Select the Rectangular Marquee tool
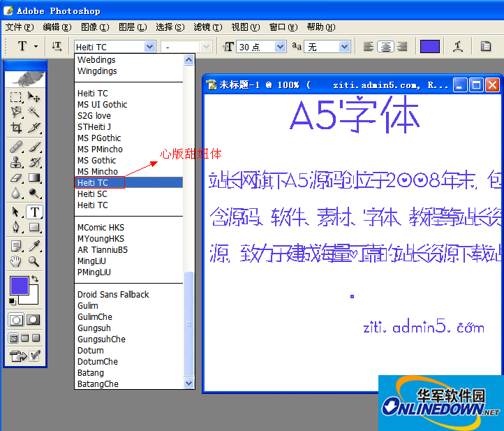This screenshot has height=431, width=504. click(x=15, y=97)
